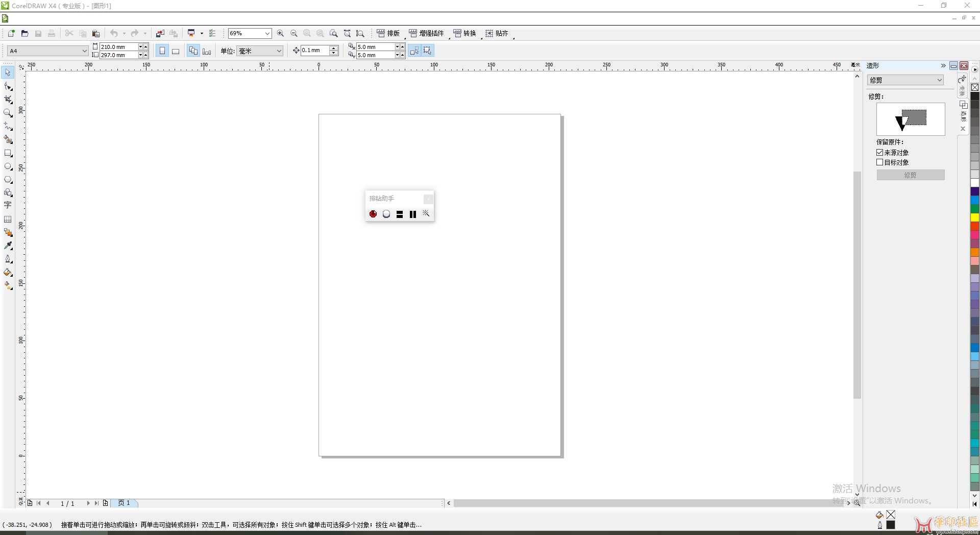Select the Shape edit tool

pyautogui.click(x=8, y=86)
